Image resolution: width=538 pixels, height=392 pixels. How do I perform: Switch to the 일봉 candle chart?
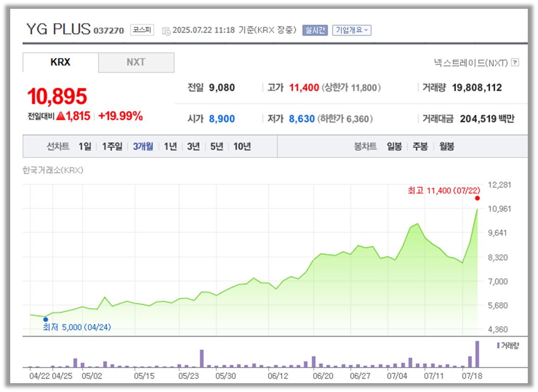394,146
